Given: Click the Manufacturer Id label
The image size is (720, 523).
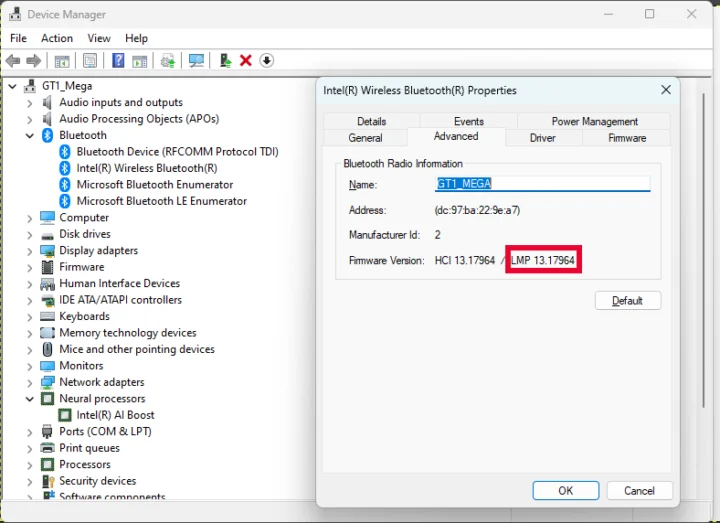Looking at the screenshot, I should (x=384, y=235).
